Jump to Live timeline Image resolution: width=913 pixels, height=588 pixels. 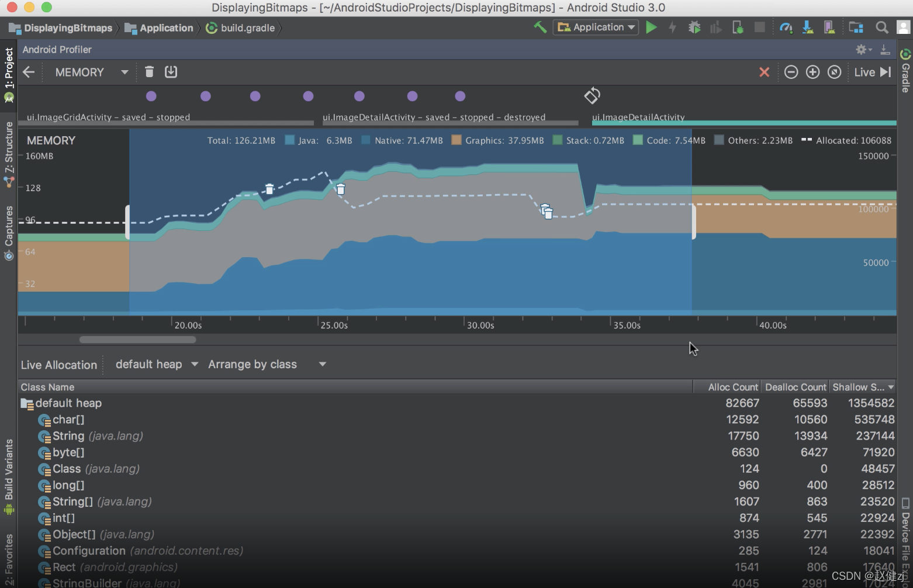872,72
